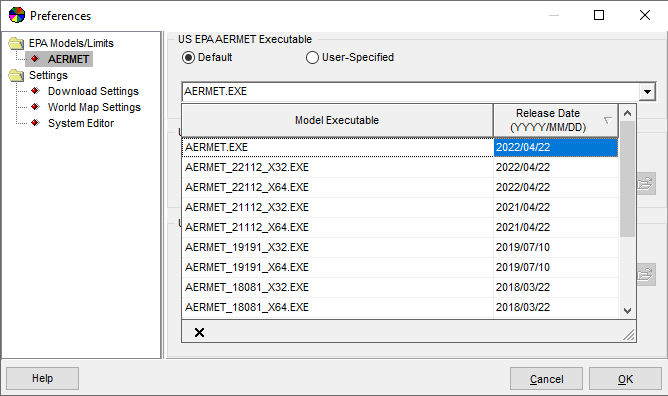Click the EPA Models/Limits folder icon
The width and height of the screenshot is (668, 396).
pyautogui.click(x=16, y=43)
